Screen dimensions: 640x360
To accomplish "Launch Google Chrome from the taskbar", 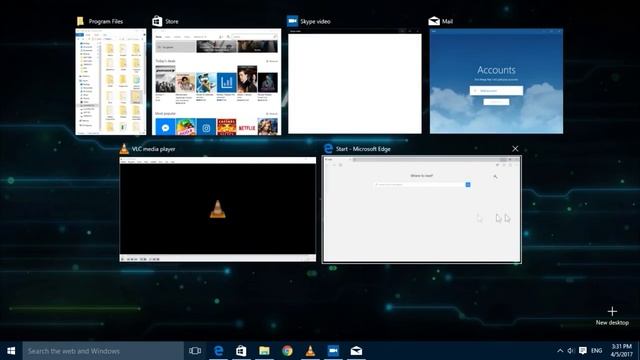I will [287, 351].
